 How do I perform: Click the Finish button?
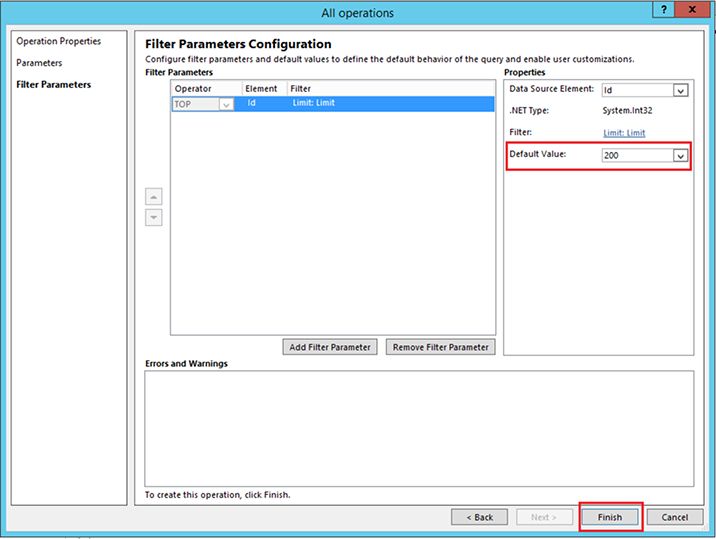[x=610, y=517]
